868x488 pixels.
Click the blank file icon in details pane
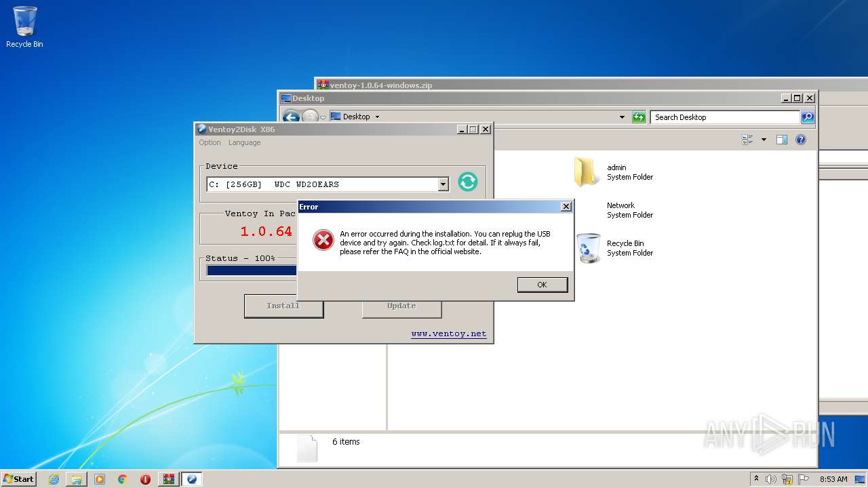tap(307, 449)
